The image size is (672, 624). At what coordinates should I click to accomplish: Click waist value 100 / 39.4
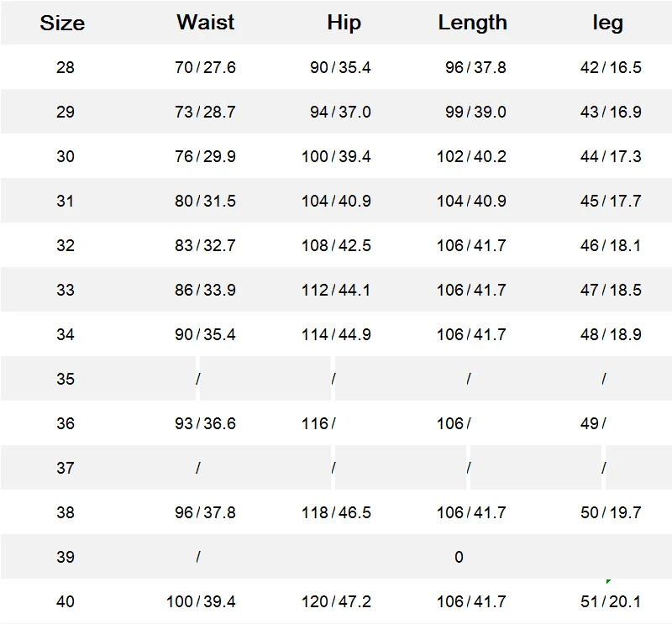tap(201, 601)
